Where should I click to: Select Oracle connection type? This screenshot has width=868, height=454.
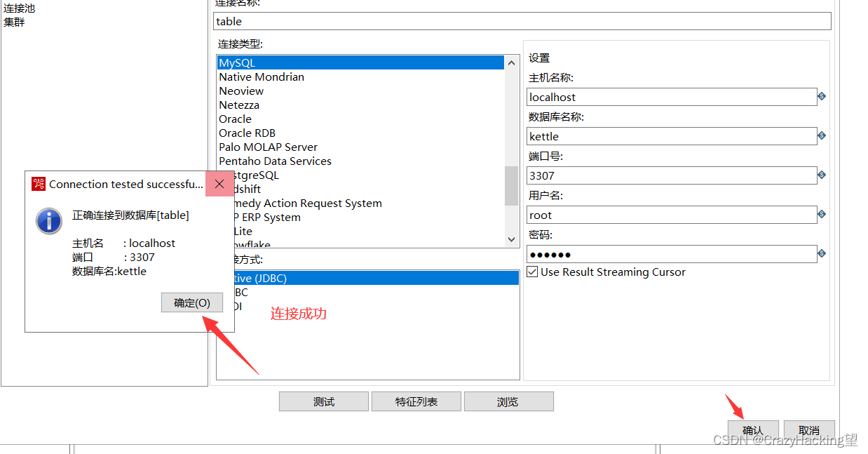[360, 119]
